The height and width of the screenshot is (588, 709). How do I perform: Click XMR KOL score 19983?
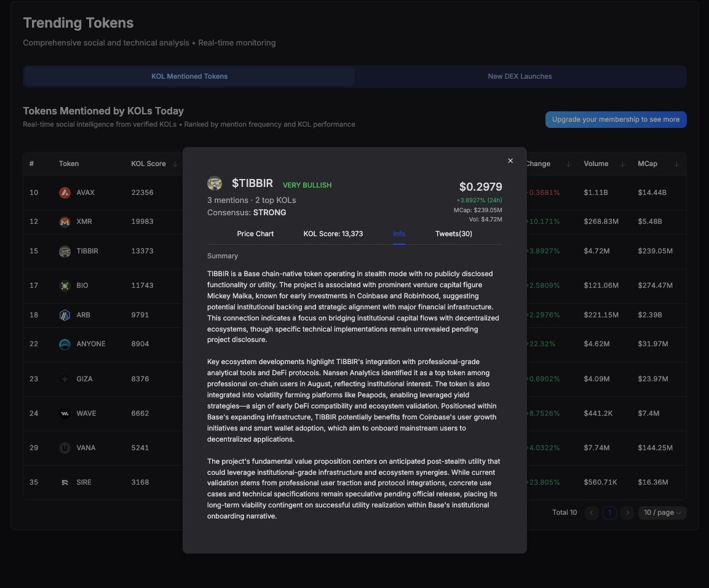tap(143, 221)
